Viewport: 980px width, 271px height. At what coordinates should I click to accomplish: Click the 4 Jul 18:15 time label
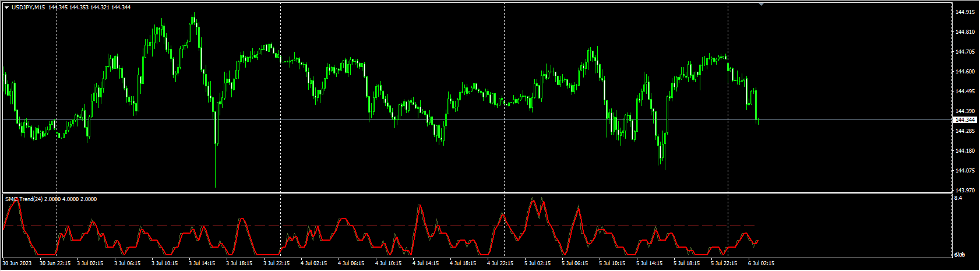pyautogui.click(x=464, y=263)
